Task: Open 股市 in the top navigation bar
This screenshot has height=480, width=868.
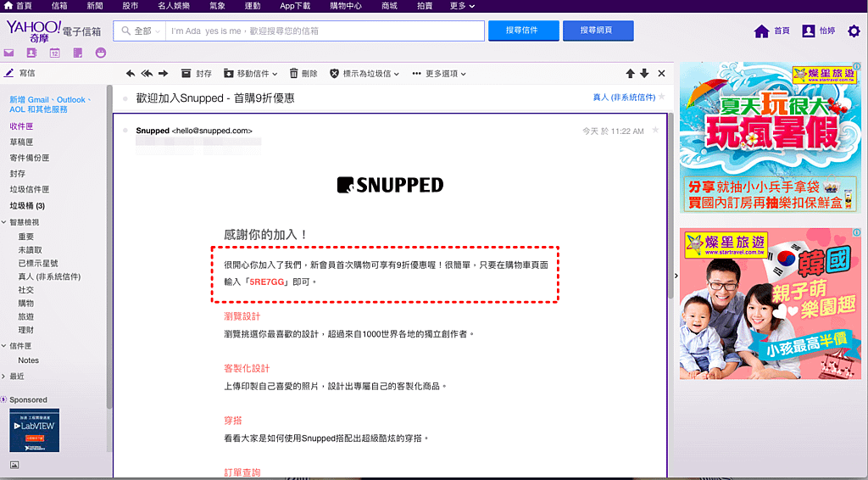Action: click(x=130, y=6)
